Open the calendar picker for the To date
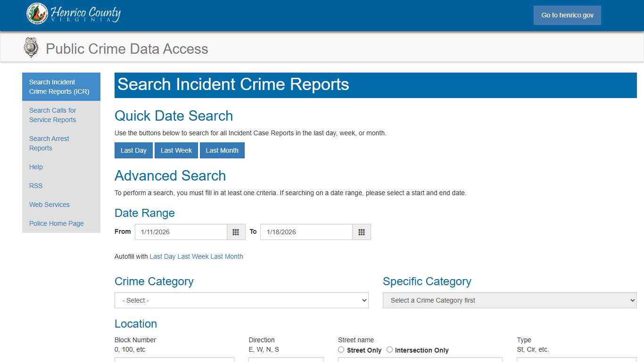 [x=362, y=232]
